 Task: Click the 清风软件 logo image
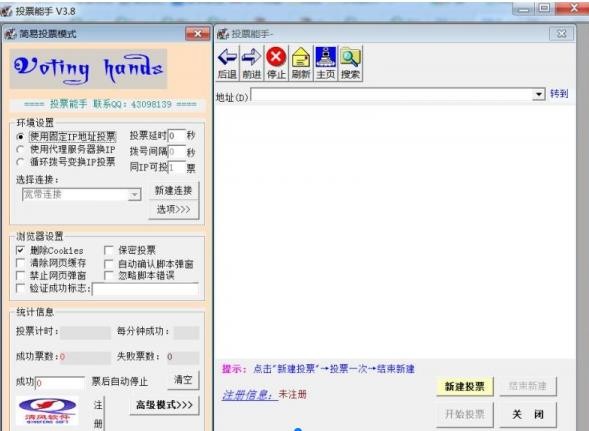tap(47, 410)
